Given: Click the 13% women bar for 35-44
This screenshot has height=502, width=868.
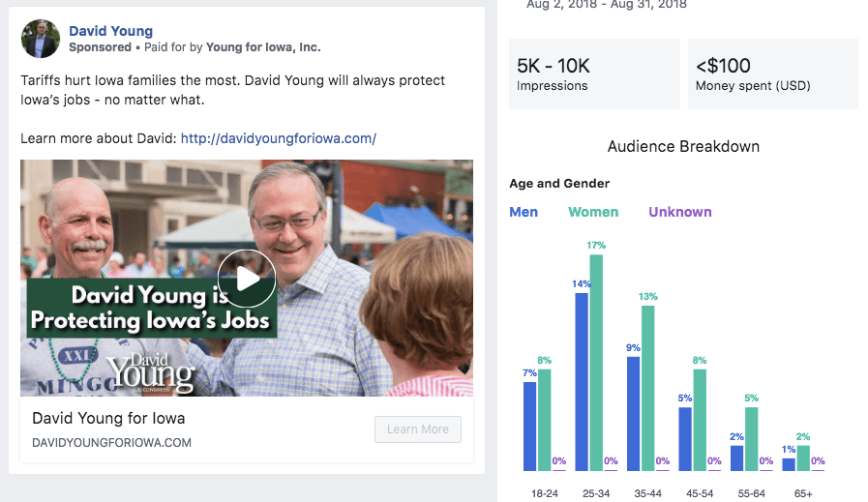Looking at the screenshot, I should tap(648, 388).
